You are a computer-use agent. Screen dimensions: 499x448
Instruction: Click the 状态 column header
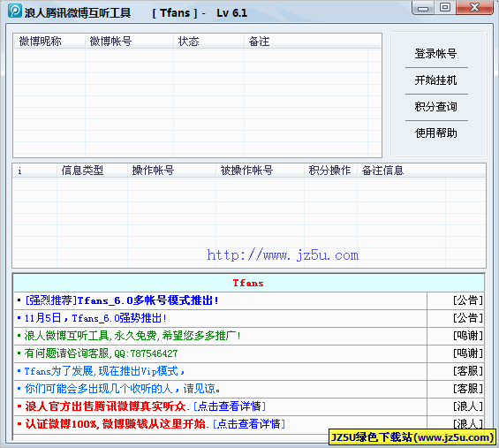point(208,42)
